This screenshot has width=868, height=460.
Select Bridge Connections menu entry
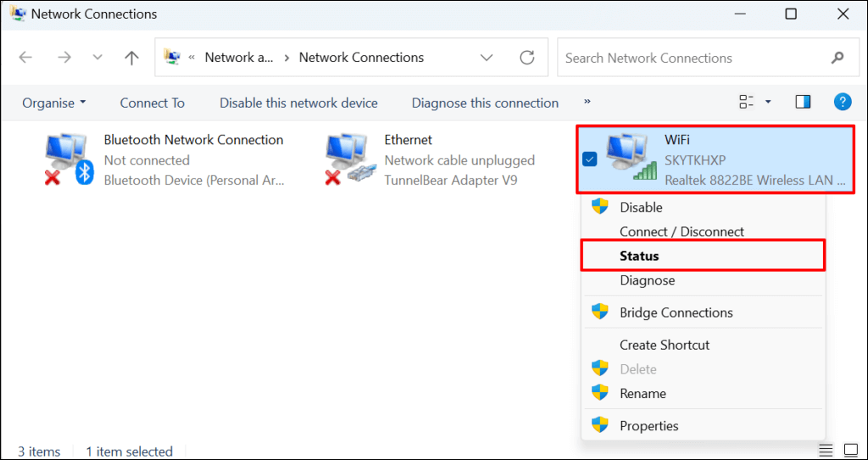pos(676,312)
